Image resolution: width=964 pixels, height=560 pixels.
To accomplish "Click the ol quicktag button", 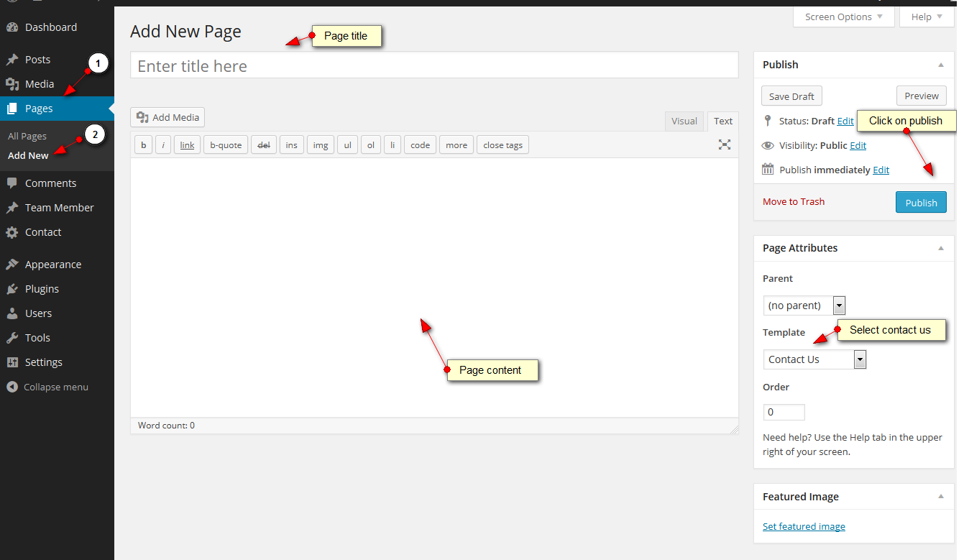I will 371,144.
